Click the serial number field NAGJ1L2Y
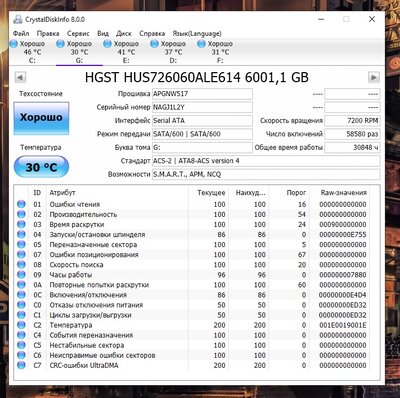The height and width of the screenshot is (398, 400). (x=202, y=107)
